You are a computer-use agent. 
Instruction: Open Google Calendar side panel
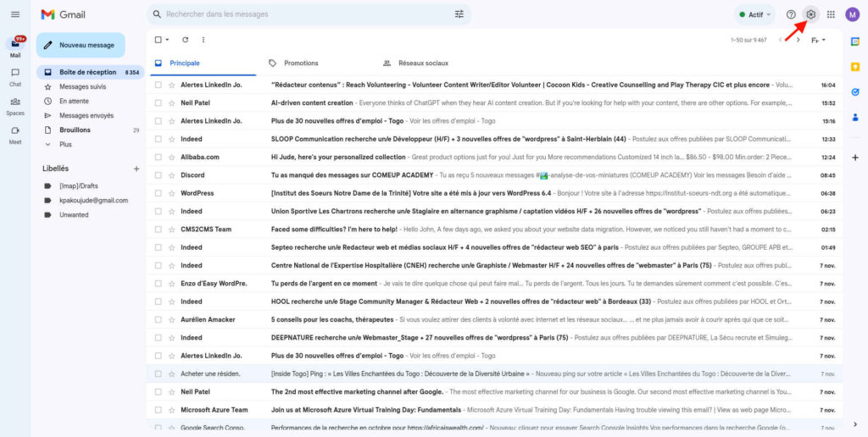pyautogui.click(x=855, y=41)
